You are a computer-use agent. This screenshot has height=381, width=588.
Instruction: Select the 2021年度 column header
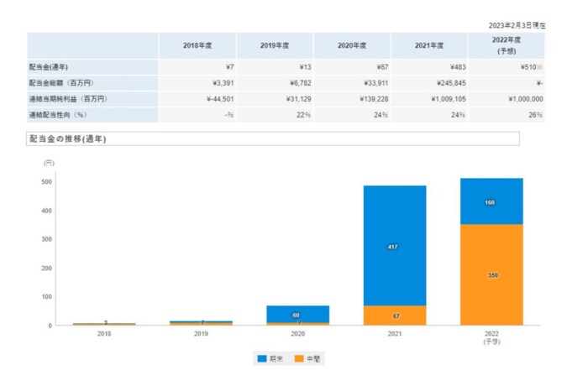coord(429,45)
